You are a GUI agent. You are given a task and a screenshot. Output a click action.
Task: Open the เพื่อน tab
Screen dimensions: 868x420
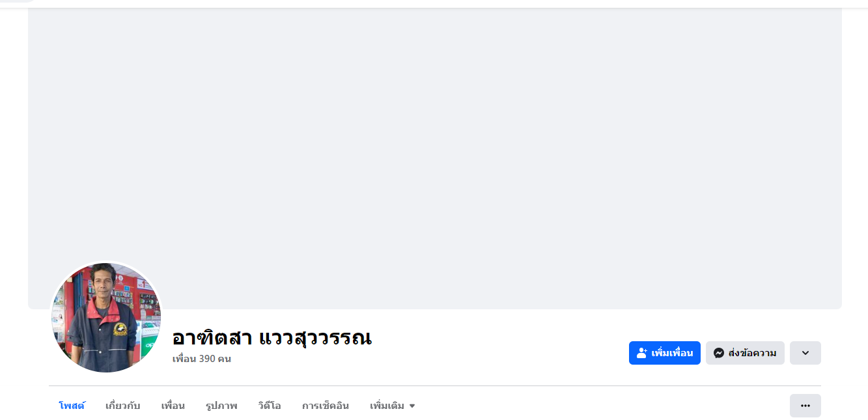(x=173, y=406)
